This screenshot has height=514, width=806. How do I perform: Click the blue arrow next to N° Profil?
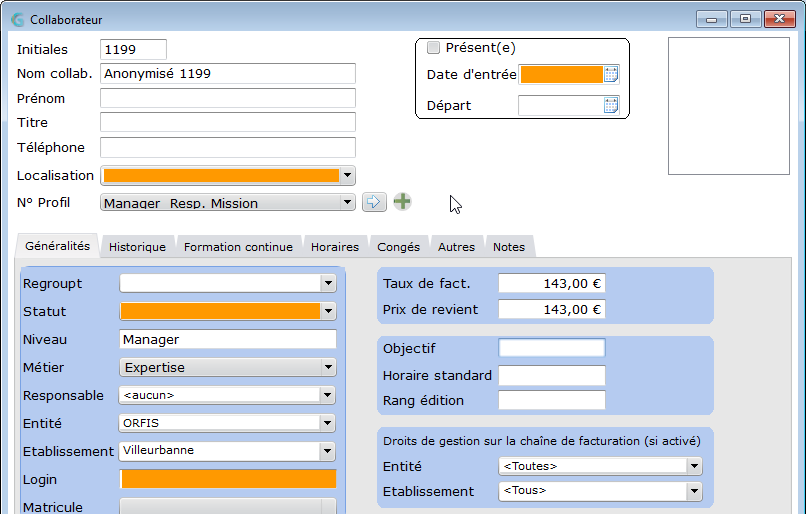(374, 201)
